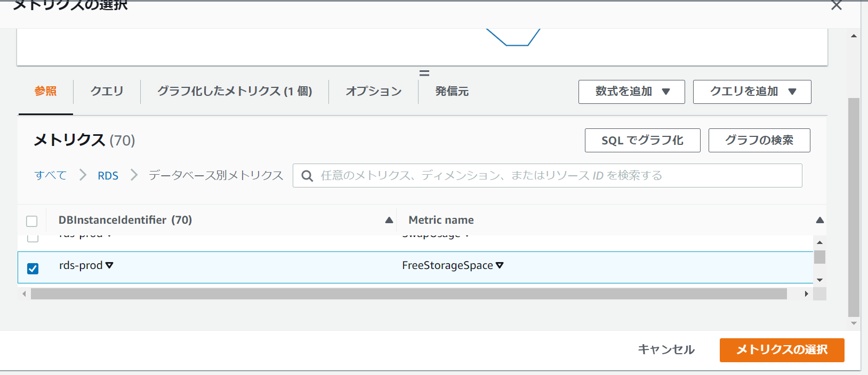Open the クエリを追加 dropdown
This screenshot has width=868, height=375.
[752, 92]
